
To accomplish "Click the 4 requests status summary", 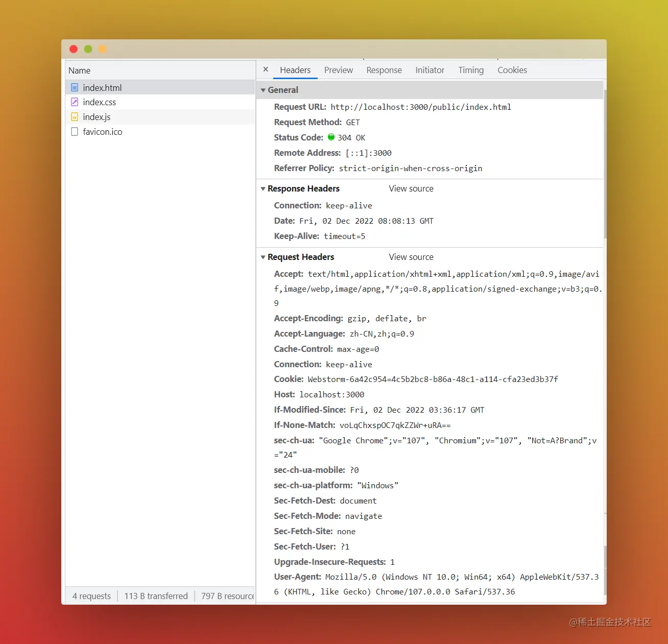I will [91, 596].
